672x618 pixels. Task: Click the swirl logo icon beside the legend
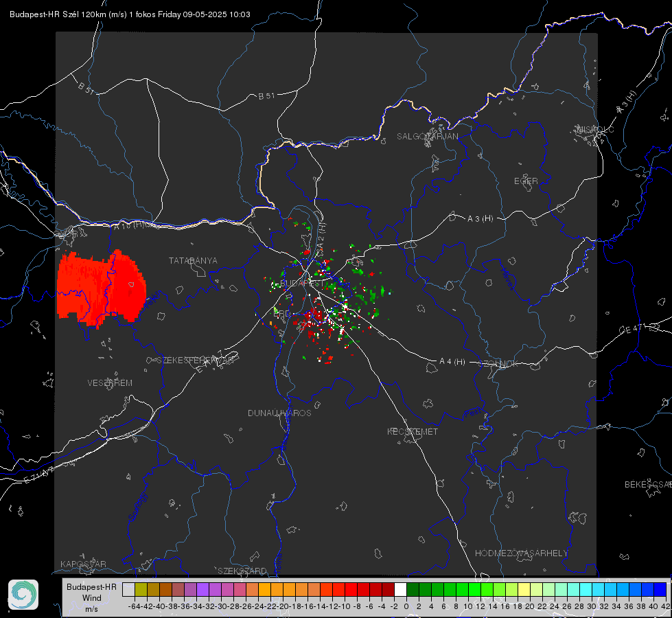[23, 595]
